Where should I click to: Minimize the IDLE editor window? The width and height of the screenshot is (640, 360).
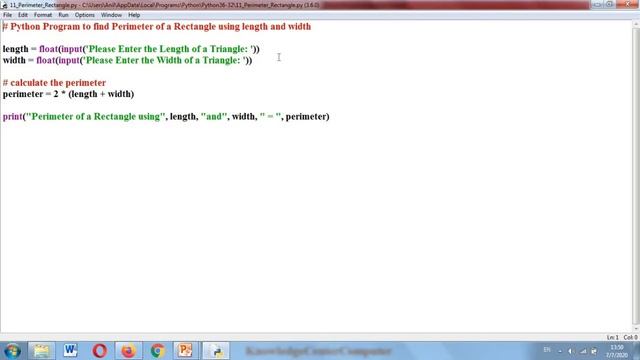597,4
